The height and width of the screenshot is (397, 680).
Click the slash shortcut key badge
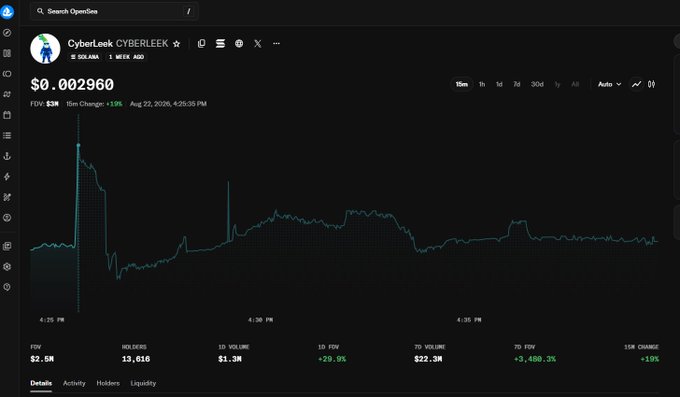point(188,11)
